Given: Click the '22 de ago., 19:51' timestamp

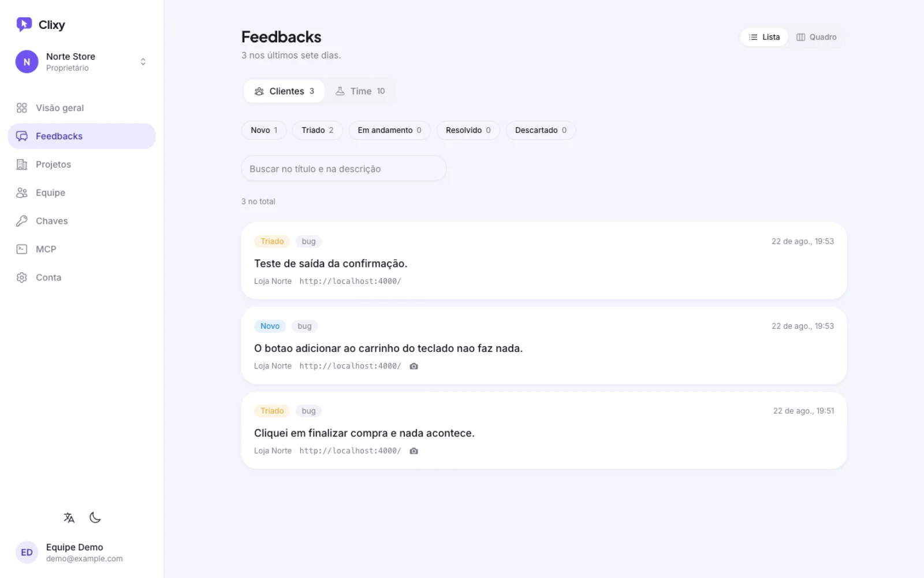Looking at the screenshot, I should point(803,411).
